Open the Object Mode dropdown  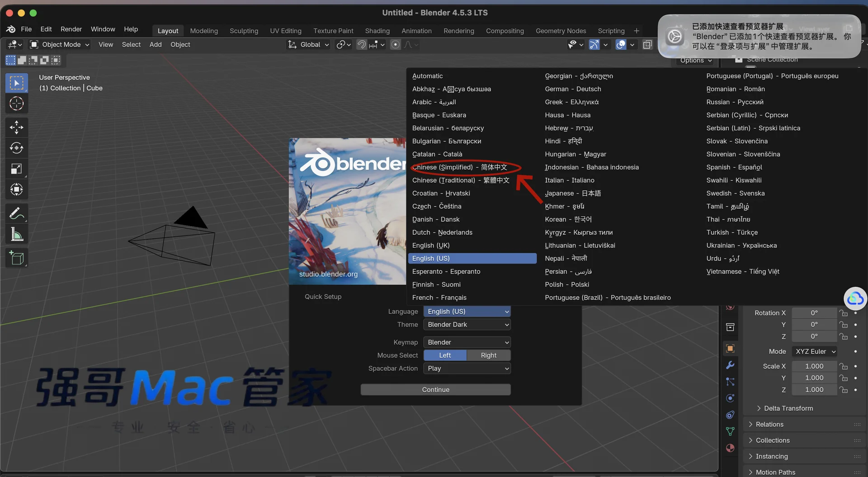[x=60, y=44]
